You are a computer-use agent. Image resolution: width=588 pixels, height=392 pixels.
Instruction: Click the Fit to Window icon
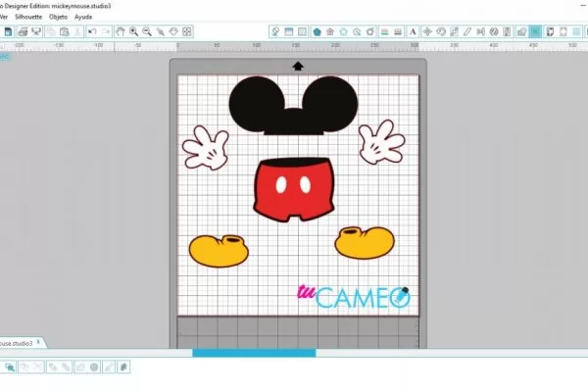tap(187, 32)
